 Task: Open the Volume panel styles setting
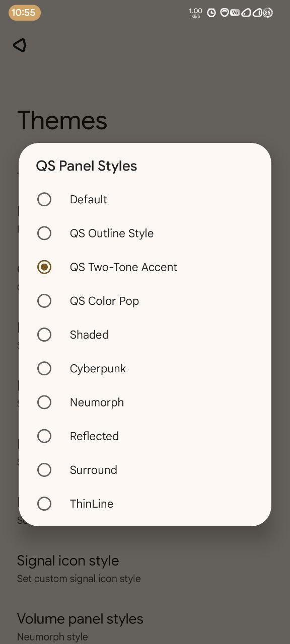[145, 626]
